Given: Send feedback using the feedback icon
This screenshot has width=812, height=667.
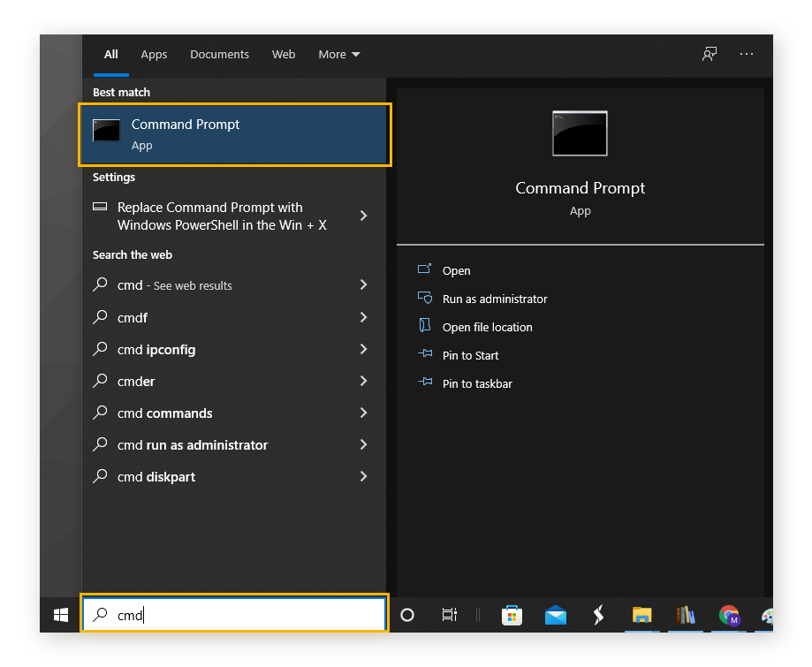Looking at the screenshot, I should tap(710, 54).
